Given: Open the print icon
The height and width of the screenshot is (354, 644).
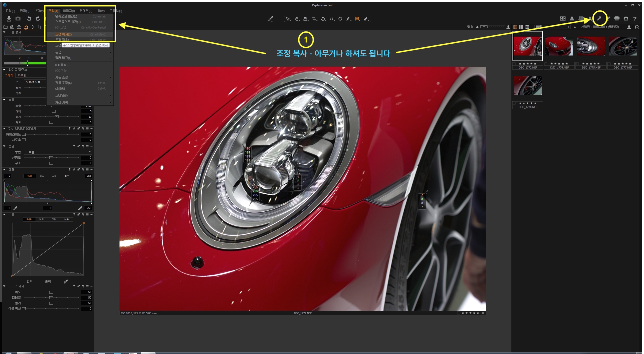Looking at the screenshot, I should coord(617,18).
